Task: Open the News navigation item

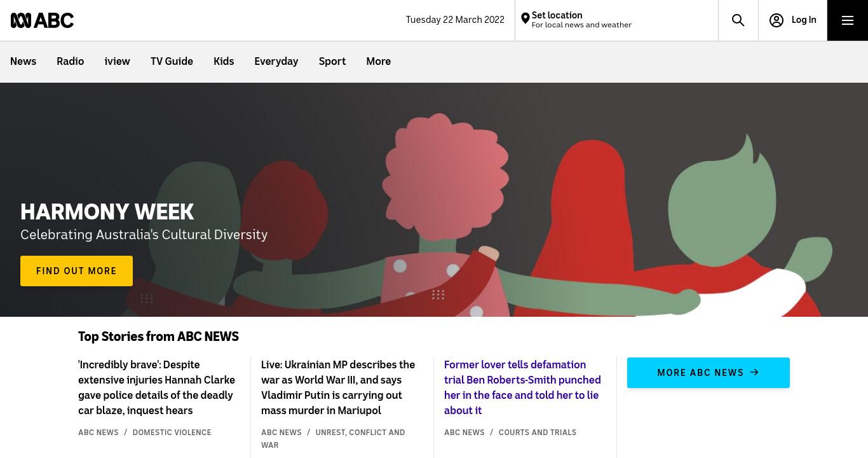Action: (23, 62)
